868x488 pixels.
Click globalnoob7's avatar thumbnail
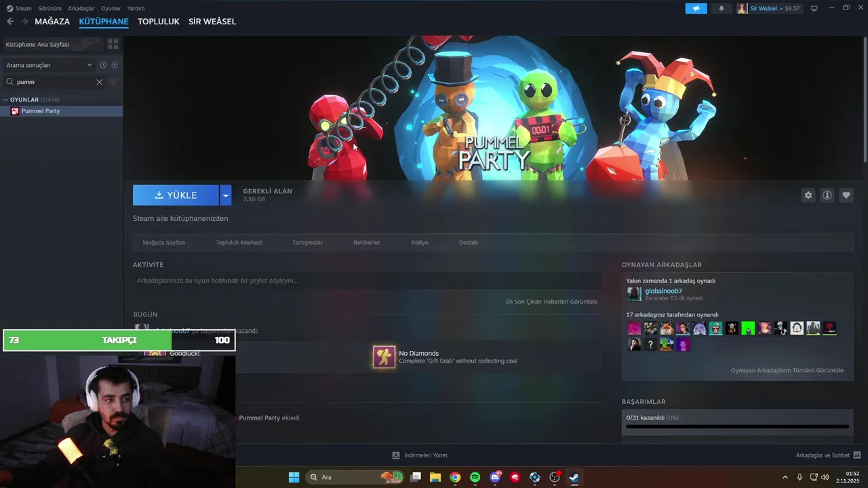point(634,294)
